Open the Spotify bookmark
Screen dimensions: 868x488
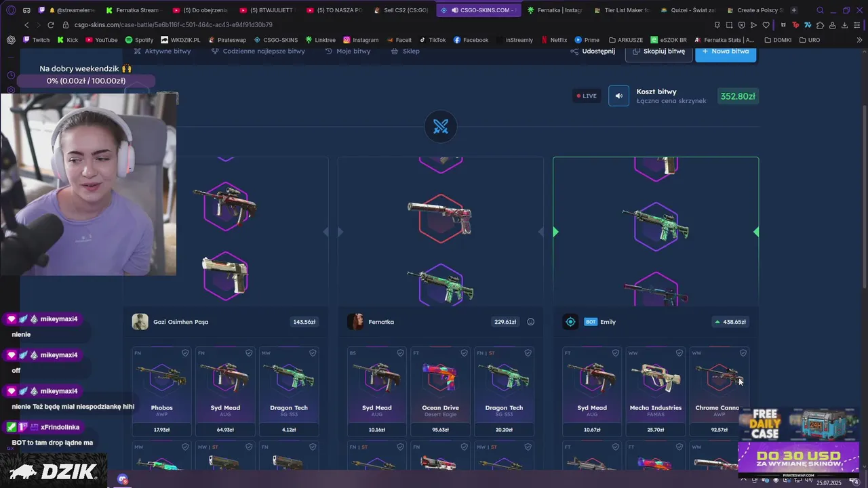139,40
